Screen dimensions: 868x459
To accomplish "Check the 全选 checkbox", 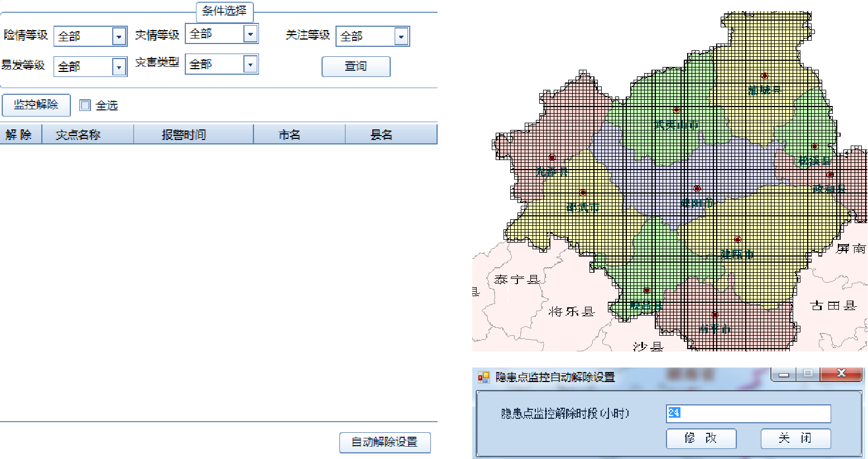I will pyautogui.click(x=84, y=105).
